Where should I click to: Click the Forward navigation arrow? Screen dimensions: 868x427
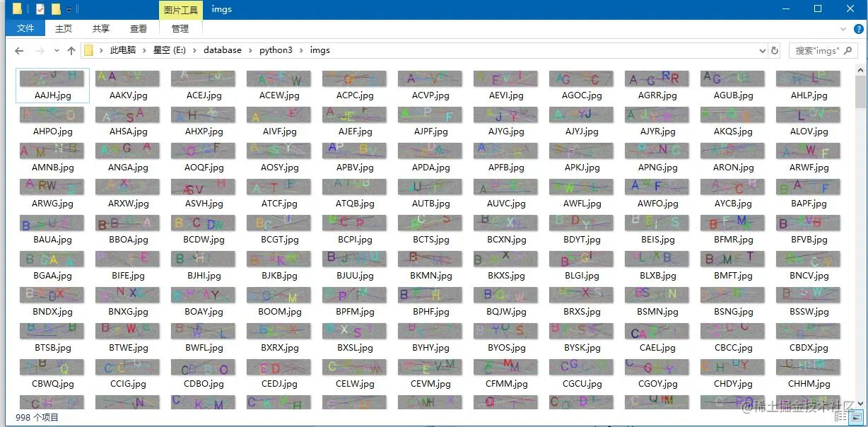[40, 51]
